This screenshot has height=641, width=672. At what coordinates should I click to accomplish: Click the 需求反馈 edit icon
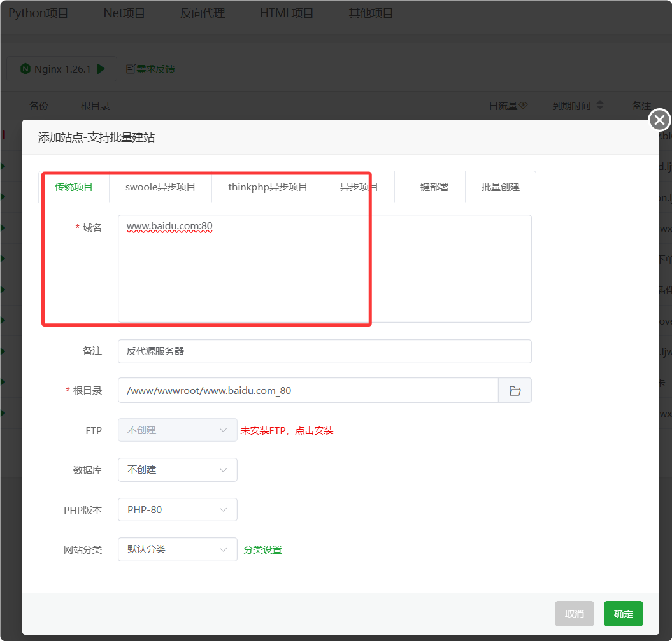point(130,69)
